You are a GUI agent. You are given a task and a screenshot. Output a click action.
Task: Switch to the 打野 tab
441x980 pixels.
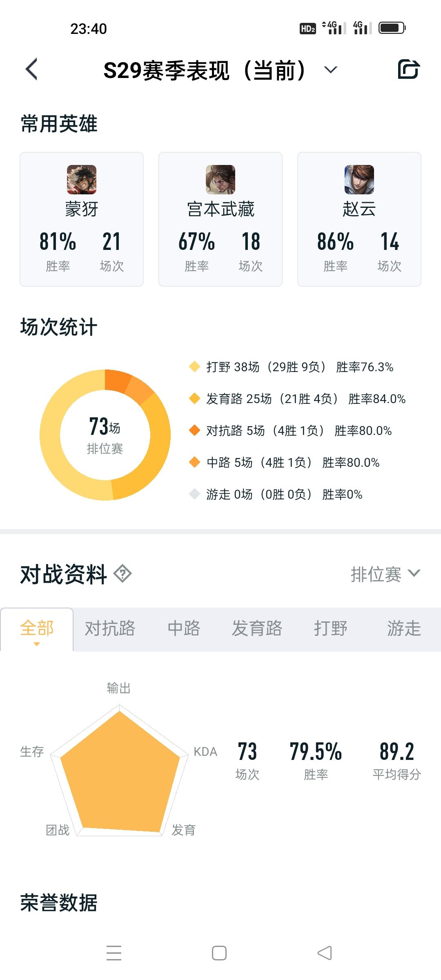331,628
